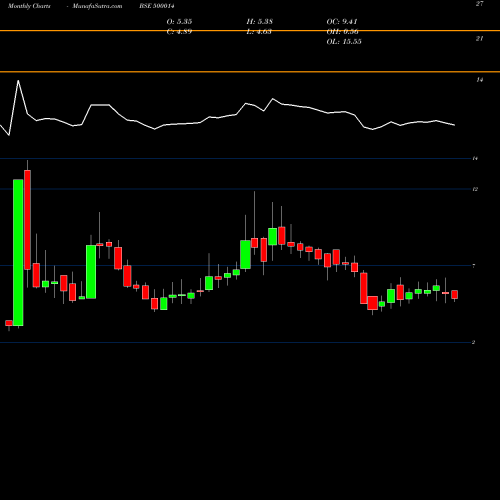Screen dimensions: 500x500
Task: Click the upper axis label '27'
Action: [x=479, y=4]
